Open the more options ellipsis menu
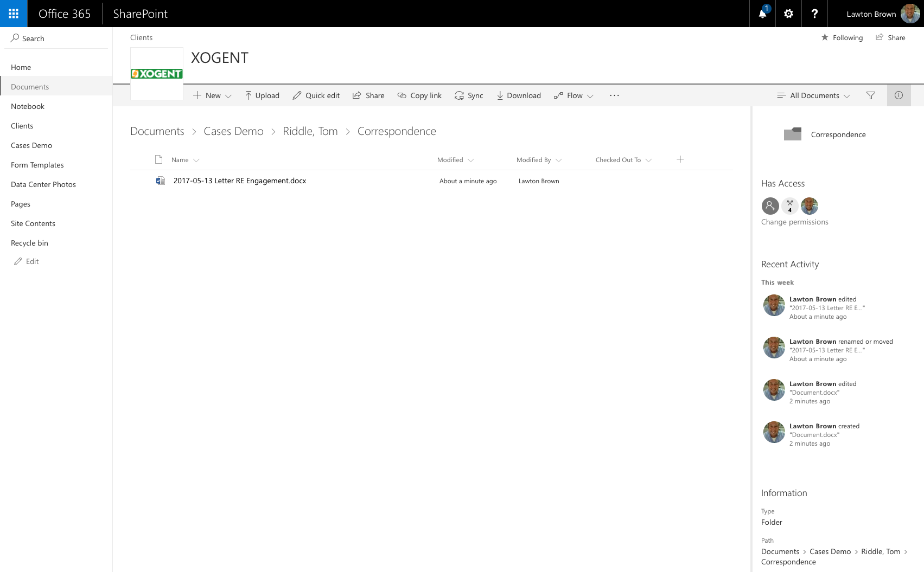The width and height of the screenshot is (924, 572). coord(614,95)
